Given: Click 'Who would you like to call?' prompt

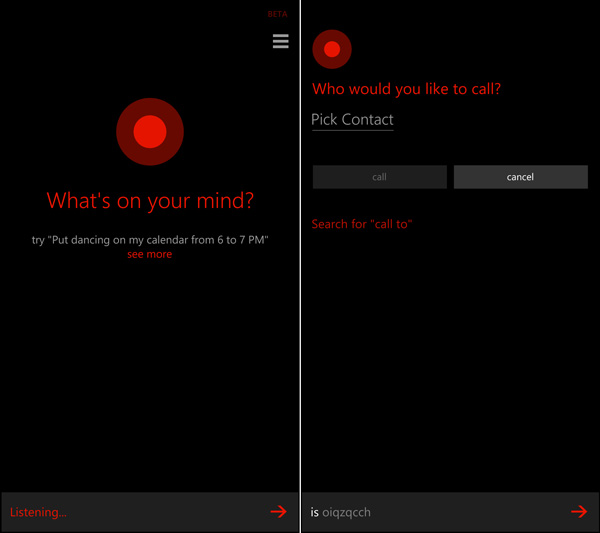Looking at the screenshot, I should [406, 89].
